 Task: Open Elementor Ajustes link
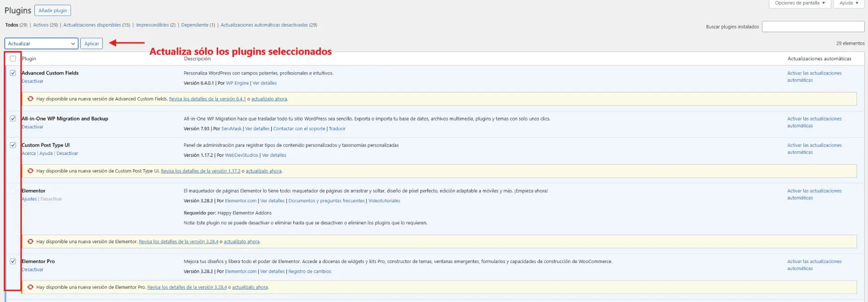(x=29, y=199)
